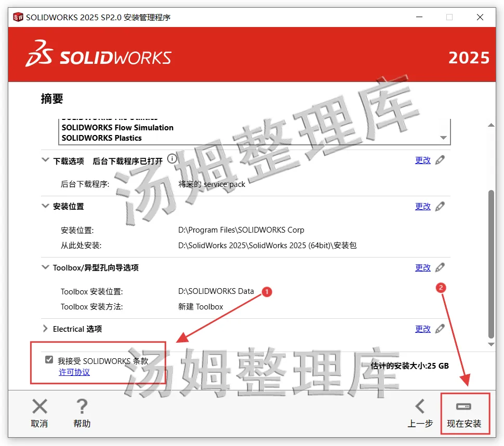Collapse the Toolbox/异型孔向导选项 section chevron
Image resolution: width=504 pixels, height=446 pixels.
(x=45, y=267)
